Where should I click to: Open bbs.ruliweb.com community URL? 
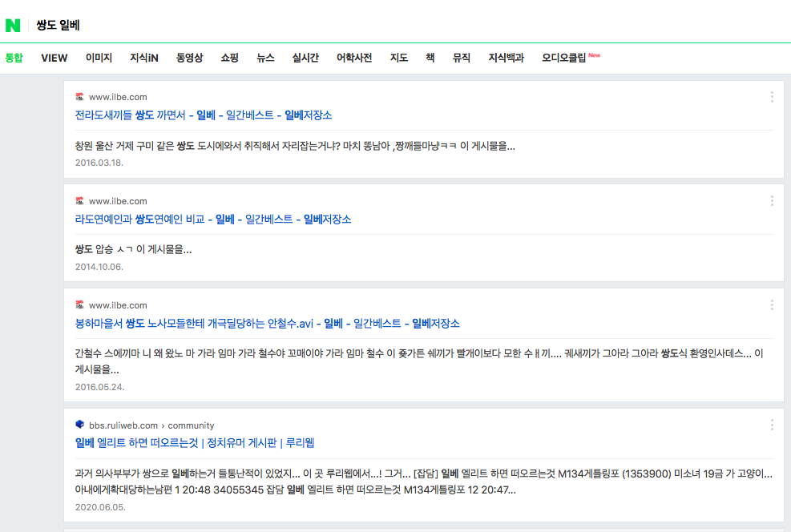coord(151,425)
